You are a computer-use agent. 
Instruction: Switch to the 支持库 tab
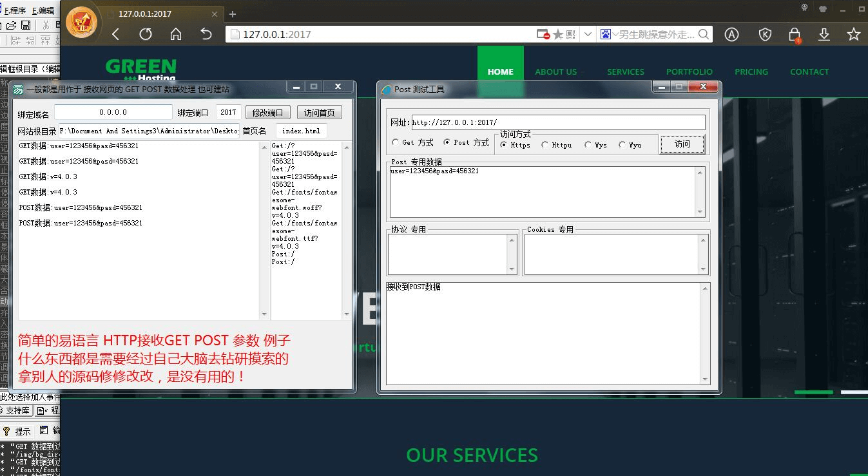tap(18, 410)
